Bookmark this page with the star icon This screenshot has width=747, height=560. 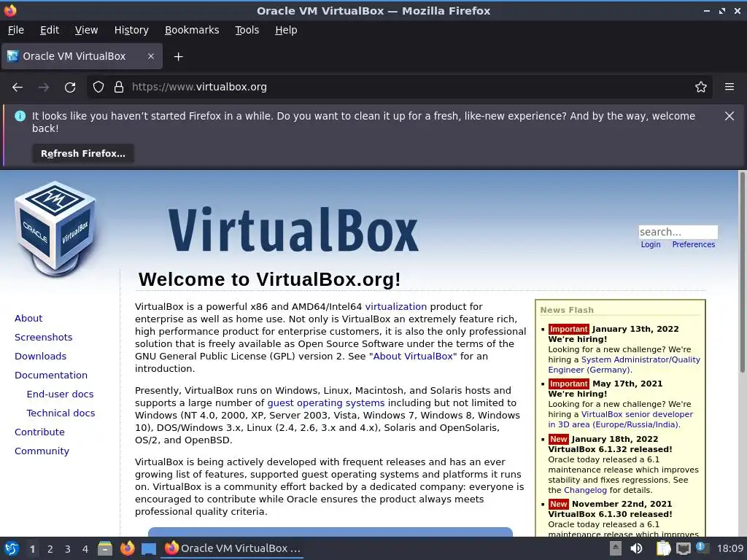coord(701,87)
